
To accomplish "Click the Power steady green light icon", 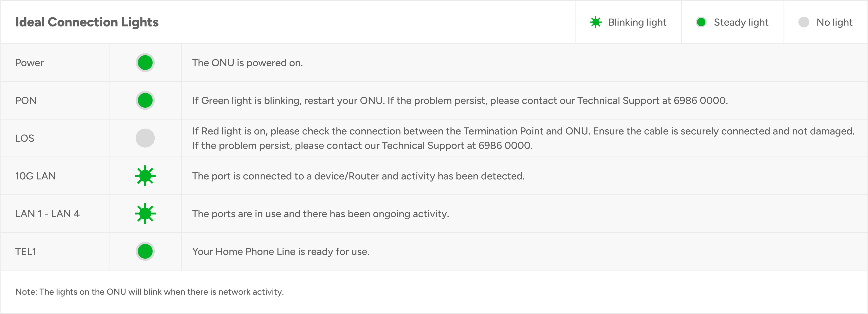I will pos(145,63).
